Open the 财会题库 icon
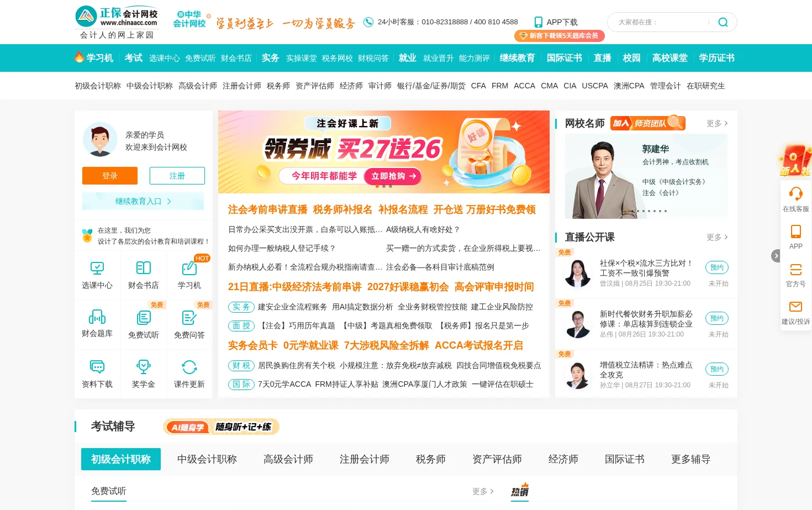 pos(97,317)
